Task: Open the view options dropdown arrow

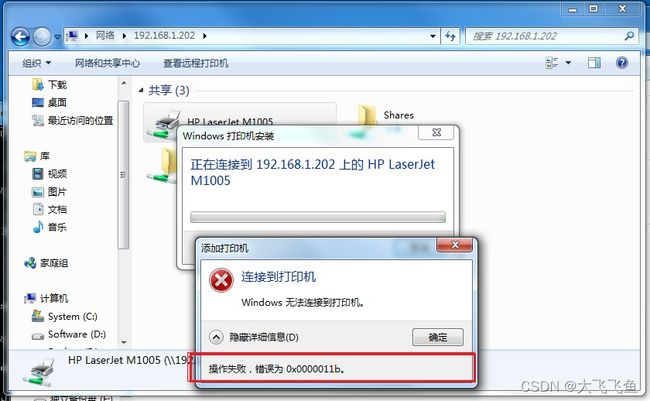Action: (x=568, y=63)
